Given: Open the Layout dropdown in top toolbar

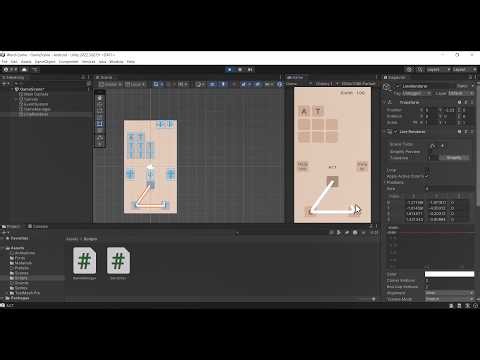Looking at the screenshot, I should 465,69.
